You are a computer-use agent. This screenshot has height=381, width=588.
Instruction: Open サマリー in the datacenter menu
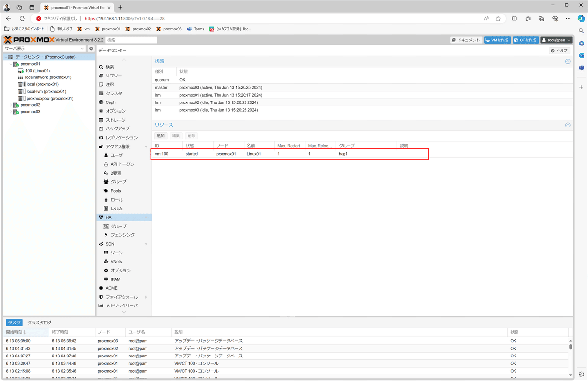point(114,76)
